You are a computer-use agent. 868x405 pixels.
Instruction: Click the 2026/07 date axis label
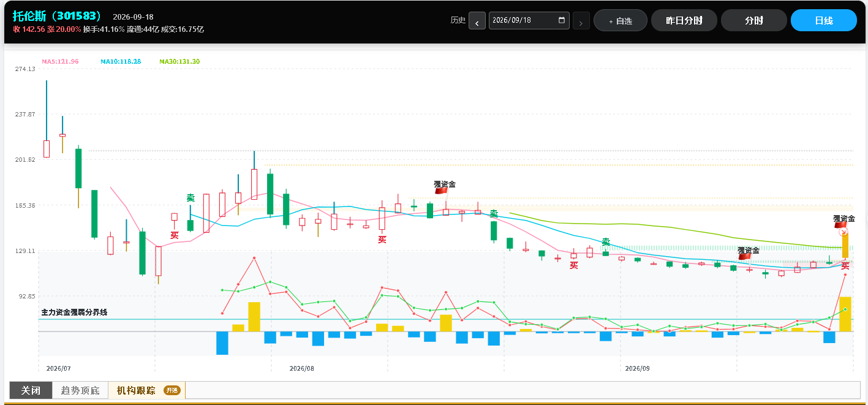(x=59, y=368)
